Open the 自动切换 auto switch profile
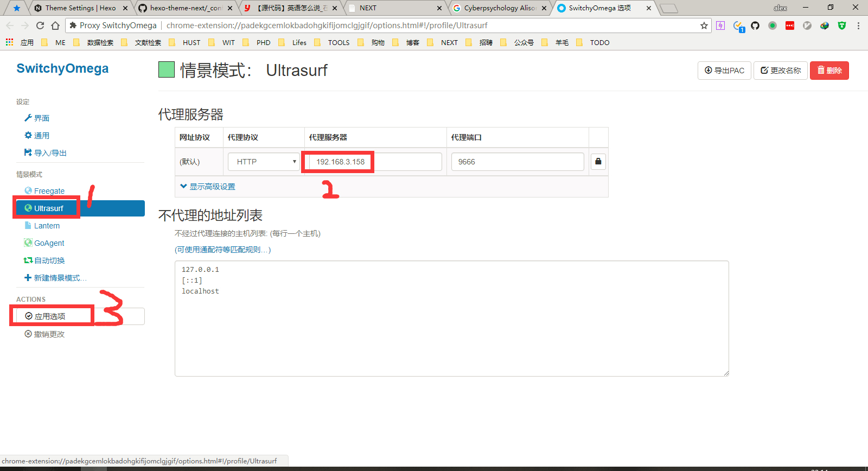868x471 pixels. click(44, 260)
